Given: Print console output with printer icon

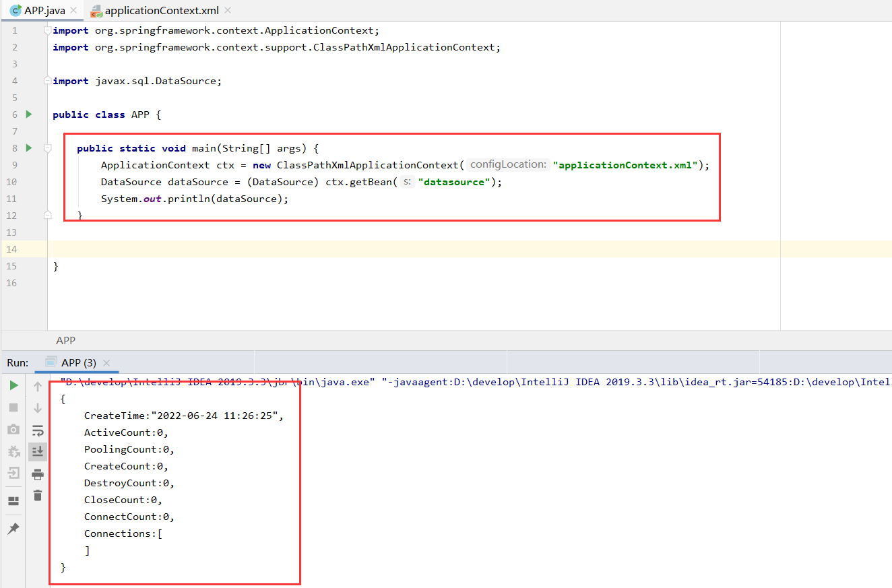Looking at the screenshot, I should click(x=38, y=474).
